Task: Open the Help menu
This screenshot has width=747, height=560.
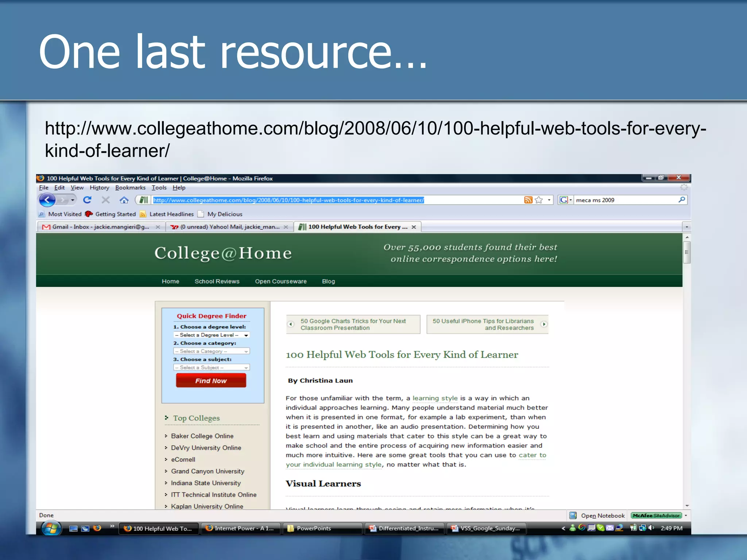Action: tap(179, 187)
